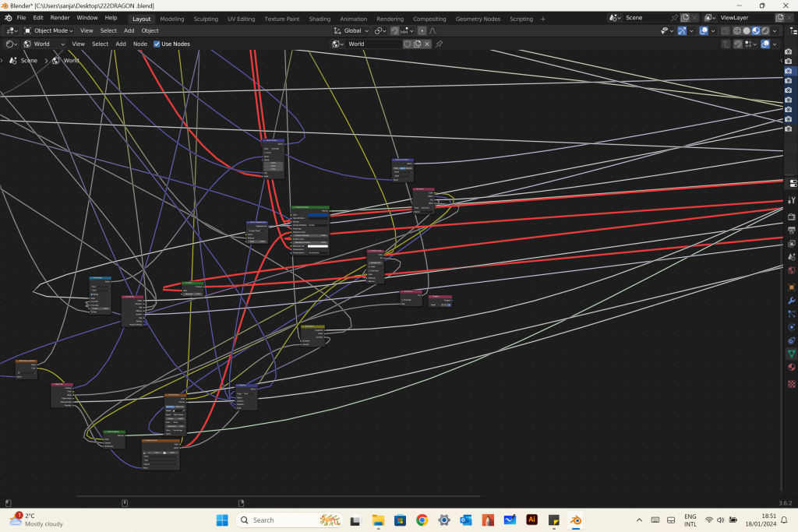This screenshot has height=532, width=798.
Task: Open the object types visibility dropdown
Action: point(667,30)
